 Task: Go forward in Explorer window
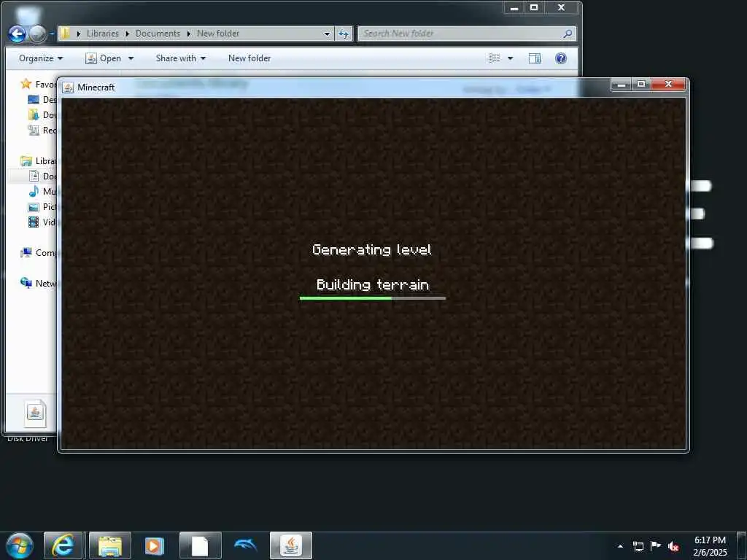38,34
